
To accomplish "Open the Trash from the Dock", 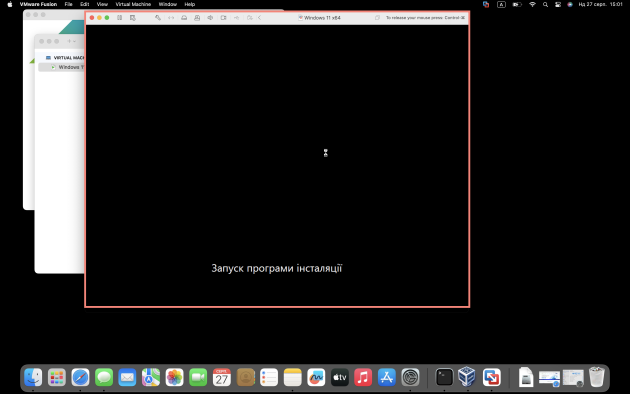I will coord(597,377).
